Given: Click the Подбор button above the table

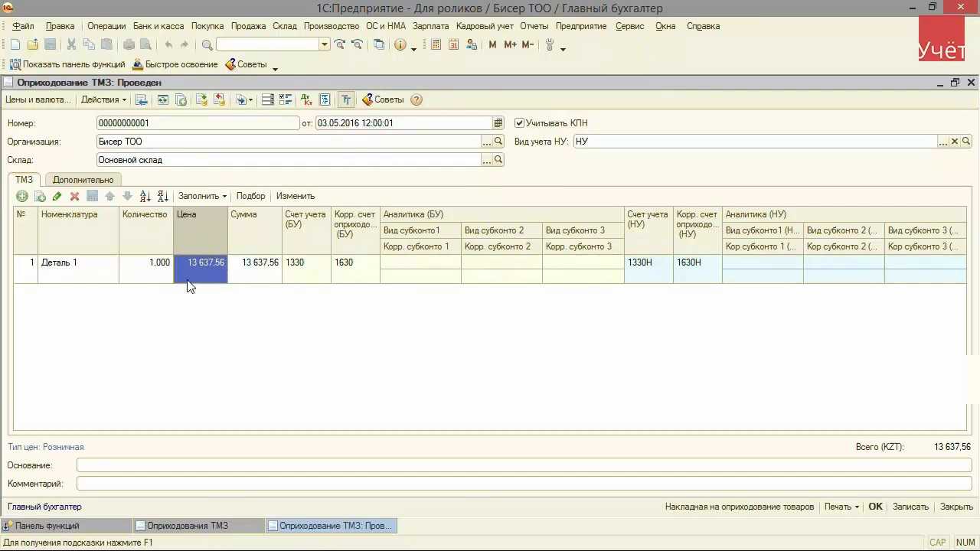Looking at the screenshot, I should (x=250, y=196).
